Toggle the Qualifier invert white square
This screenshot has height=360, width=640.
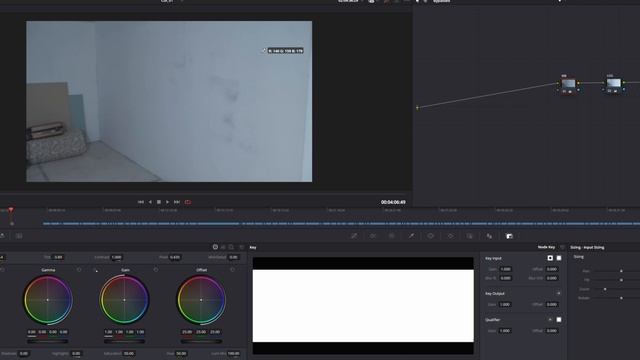[x=559, y=320]
